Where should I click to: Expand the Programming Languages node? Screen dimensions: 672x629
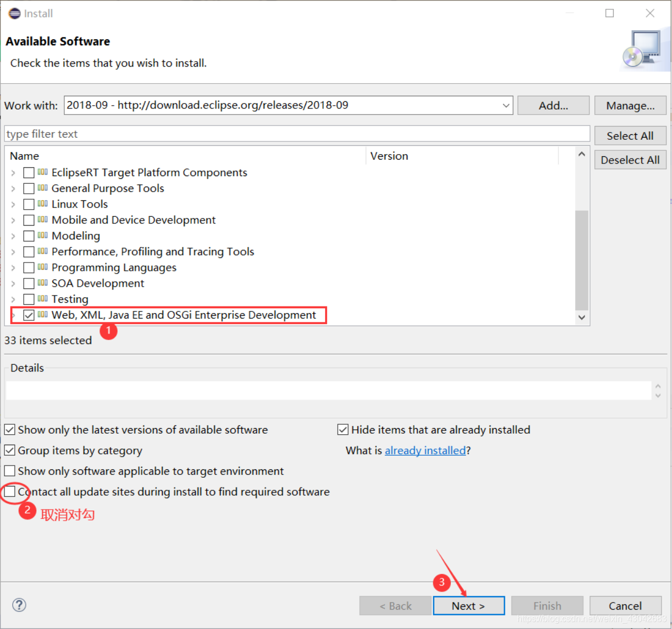[x=13, y=268]
